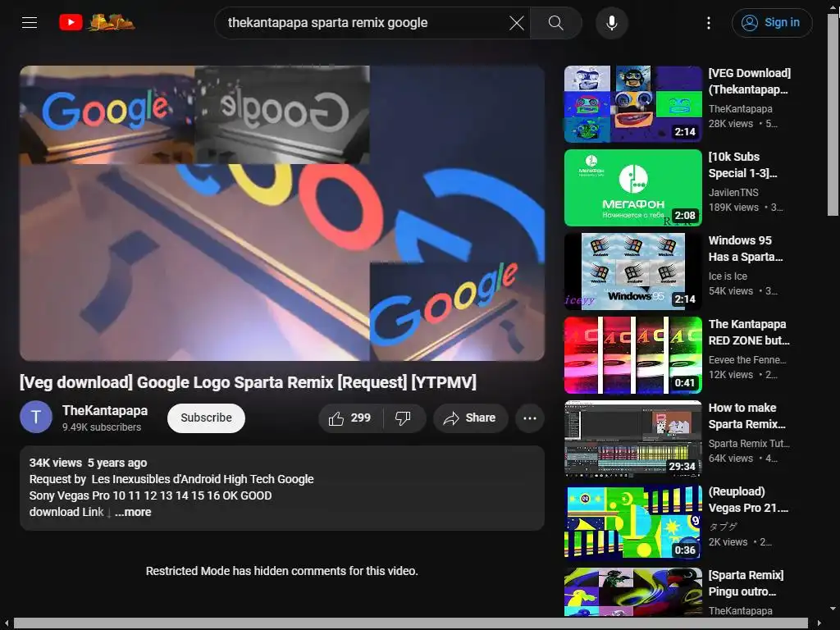Viewport: 840px width, 630px height.
Task: Subscribe to TheKantapapa
Action: 206,418
